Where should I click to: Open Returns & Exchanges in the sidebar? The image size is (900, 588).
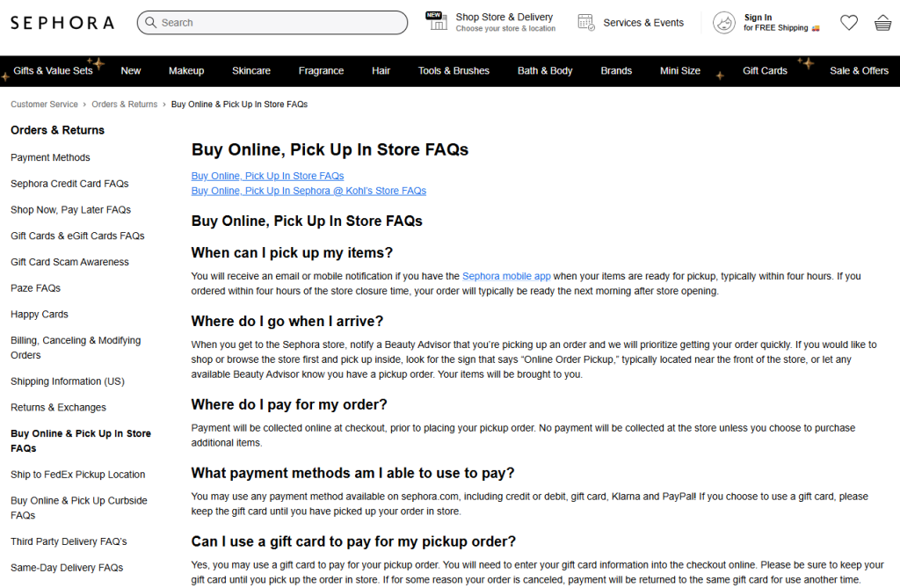tap(58, 407)
